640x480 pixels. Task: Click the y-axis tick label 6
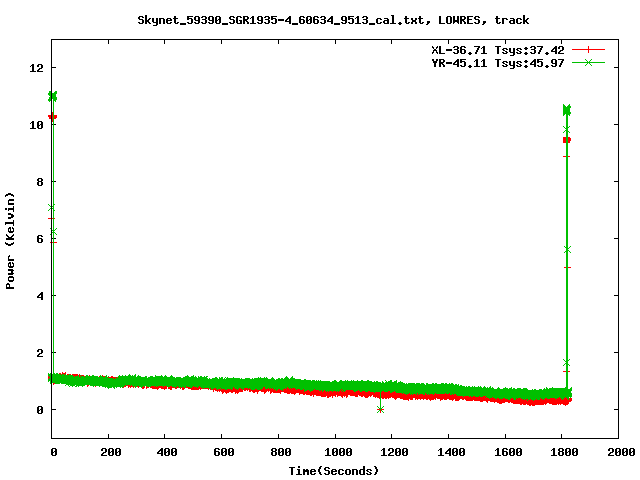pyautogui.click(x=40, y=239)
